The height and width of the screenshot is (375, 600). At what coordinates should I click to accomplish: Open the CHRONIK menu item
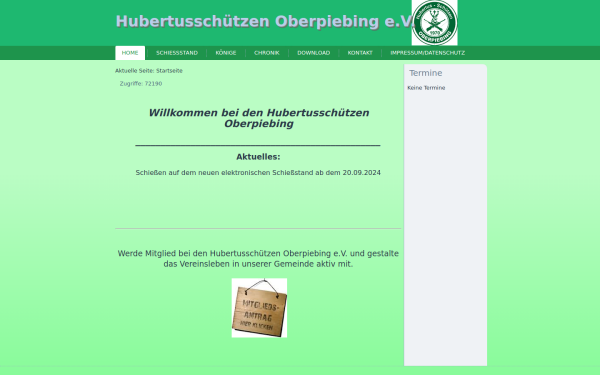click(267, 53)
